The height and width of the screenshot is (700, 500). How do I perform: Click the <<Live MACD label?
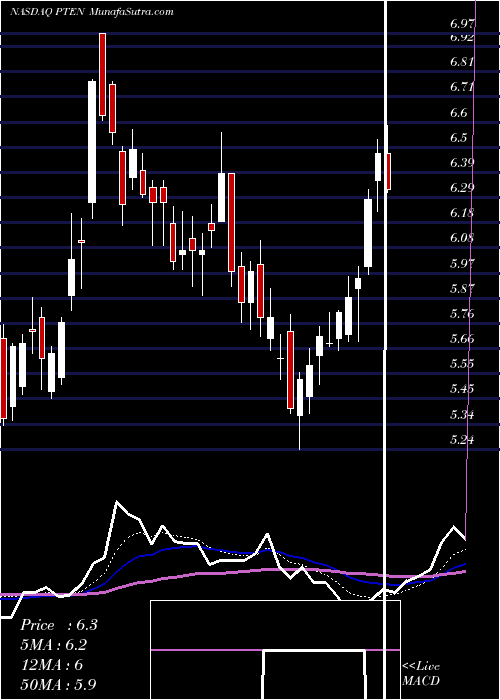(x=421, y=674)
